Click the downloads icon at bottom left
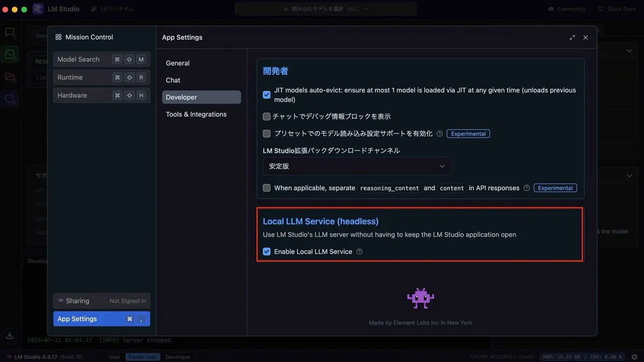Viewport: 644px width, 362px height. point(10,336)
